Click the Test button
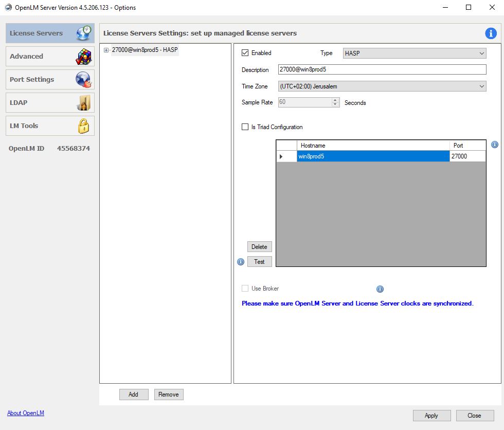 coord(259,262)
